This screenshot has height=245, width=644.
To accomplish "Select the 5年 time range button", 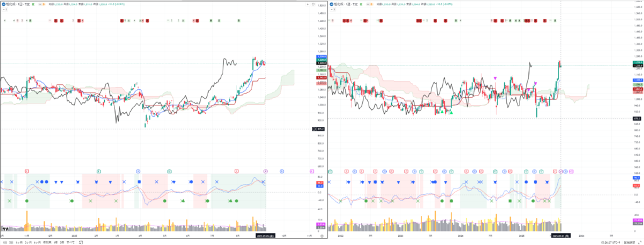I will pyautogui.click(x=62, y=242).
